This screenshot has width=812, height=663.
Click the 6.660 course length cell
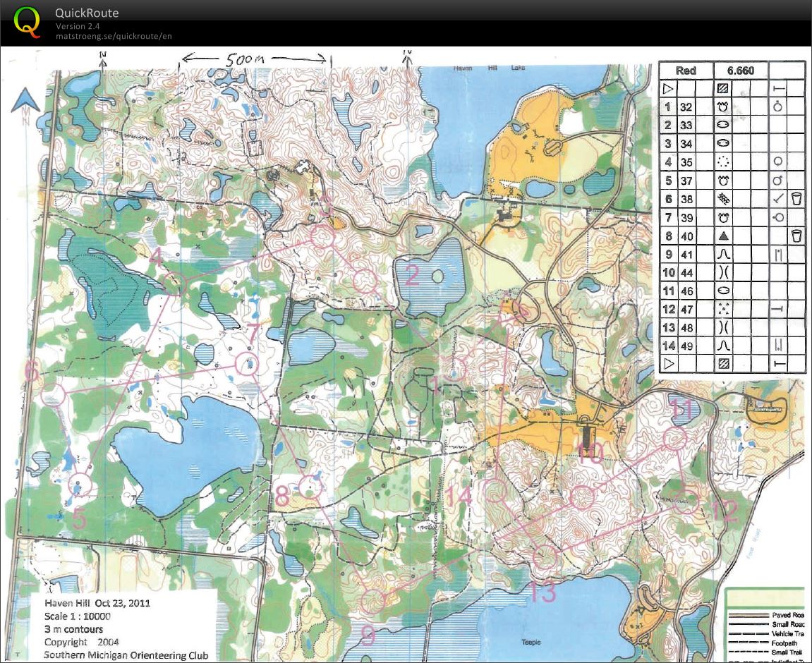pos(740,71)
